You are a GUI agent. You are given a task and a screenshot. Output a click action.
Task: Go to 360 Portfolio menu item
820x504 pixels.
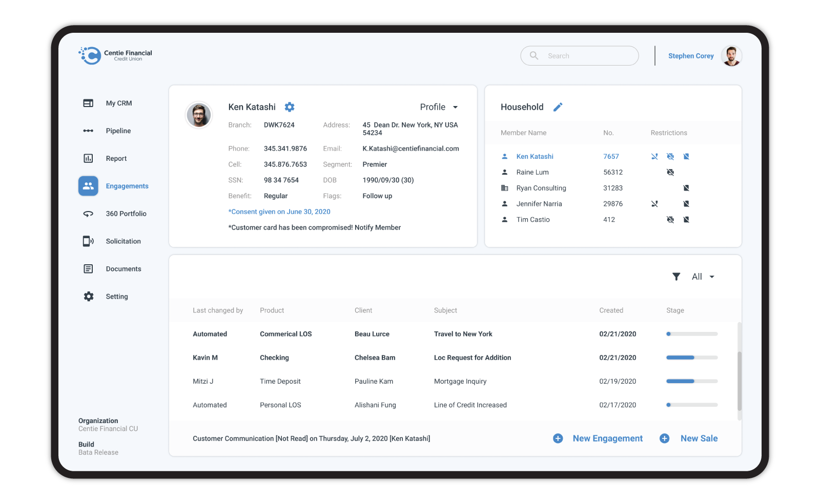pos(126,214)
